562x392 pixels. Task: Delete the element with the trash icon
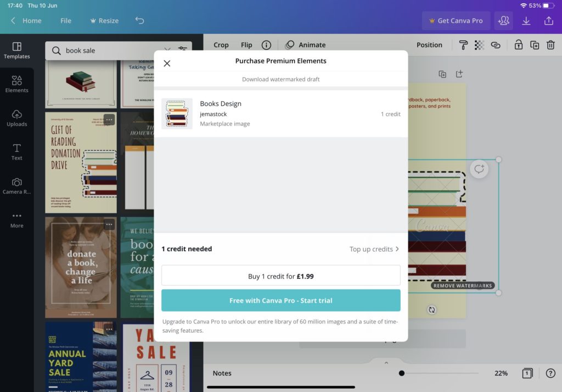coord(551,45)
